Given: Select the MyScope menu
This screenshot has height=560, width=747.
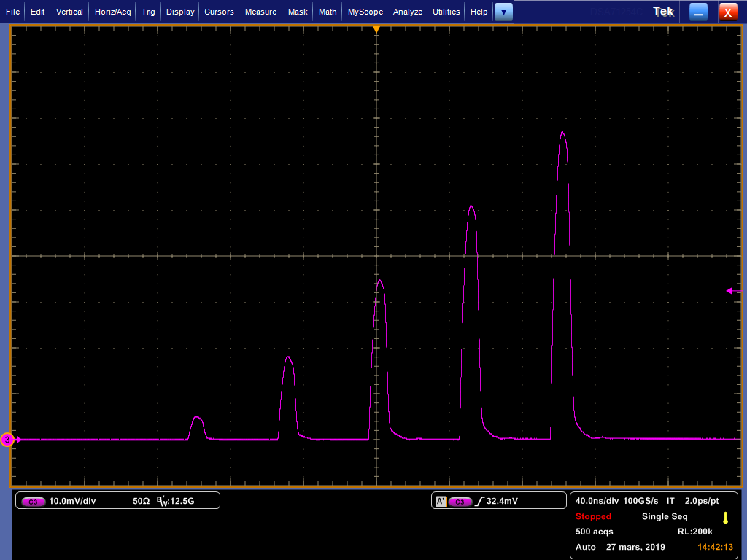Looking at the screenshot, I should 365,12.
